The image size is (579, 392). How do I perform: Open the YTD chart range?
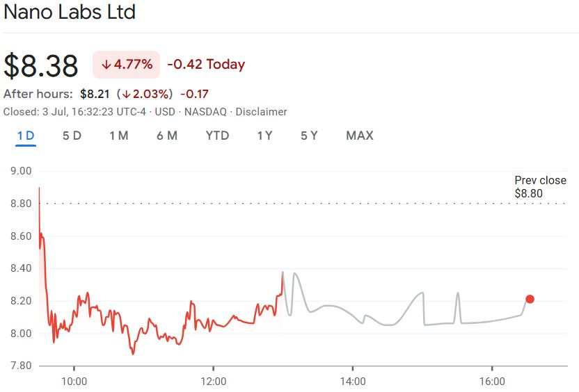tap(217, 136)
